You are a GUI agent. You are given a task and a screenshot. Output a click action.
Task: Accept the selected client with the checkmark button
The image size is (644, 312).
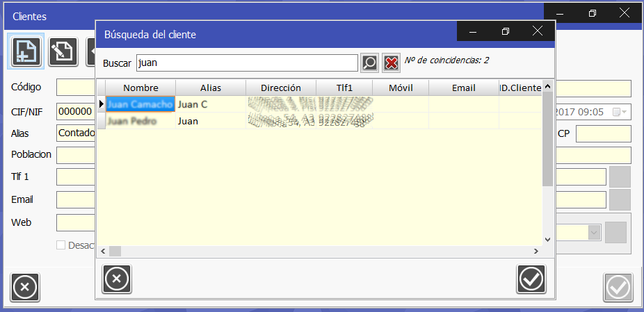pos(531,279)
